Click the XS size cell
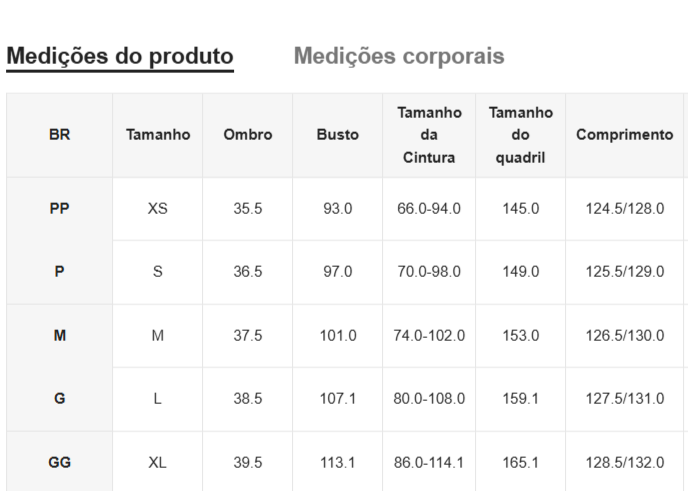 coord(158,209)
